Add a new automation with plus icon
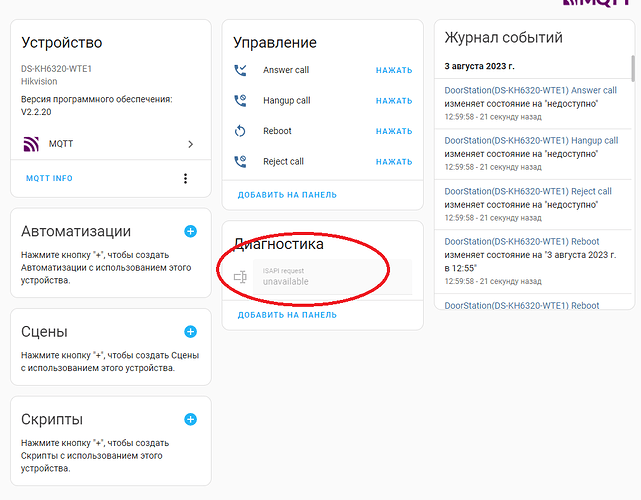641x500 pixels. (x=191, y=231)
